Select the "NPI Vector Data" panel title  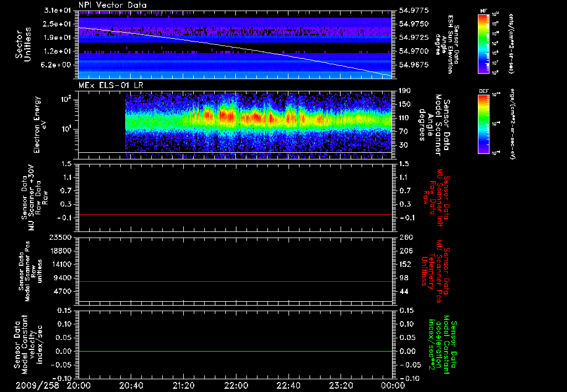coord(112,5)
